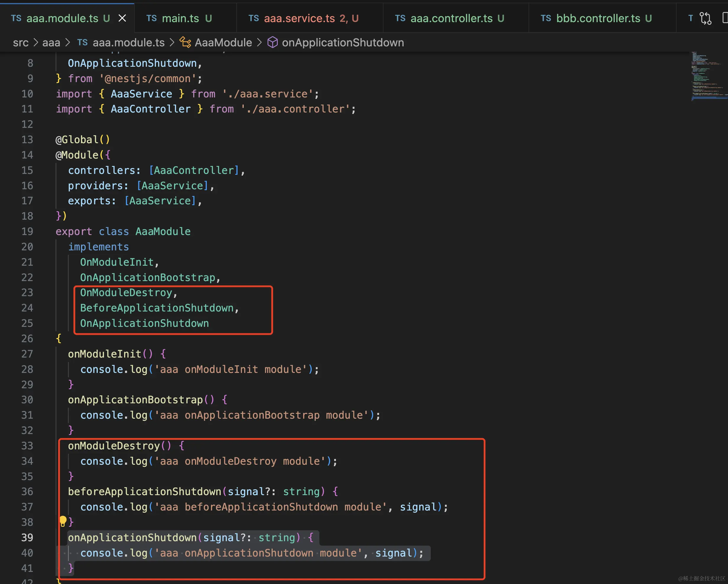Switch to the main.ts tab
Image resolution: width=728 pixels, height=584 pixels.
coord(180,18)
